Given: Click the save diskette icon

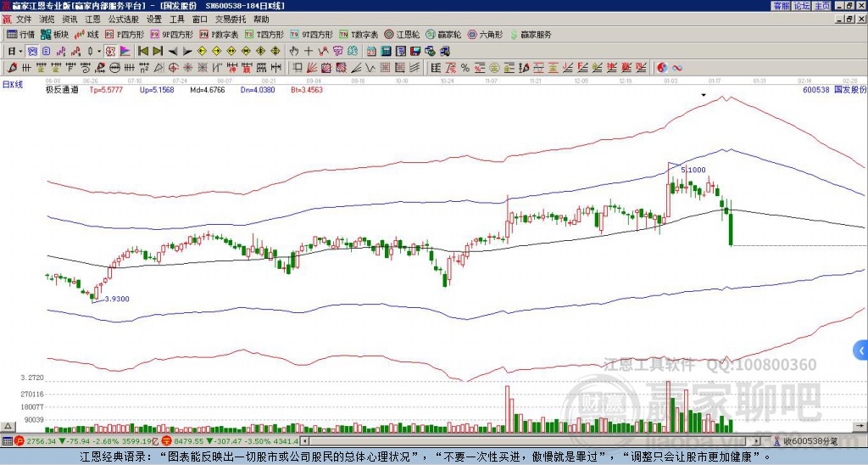Looking at the screenshot, I should point(415,51).
